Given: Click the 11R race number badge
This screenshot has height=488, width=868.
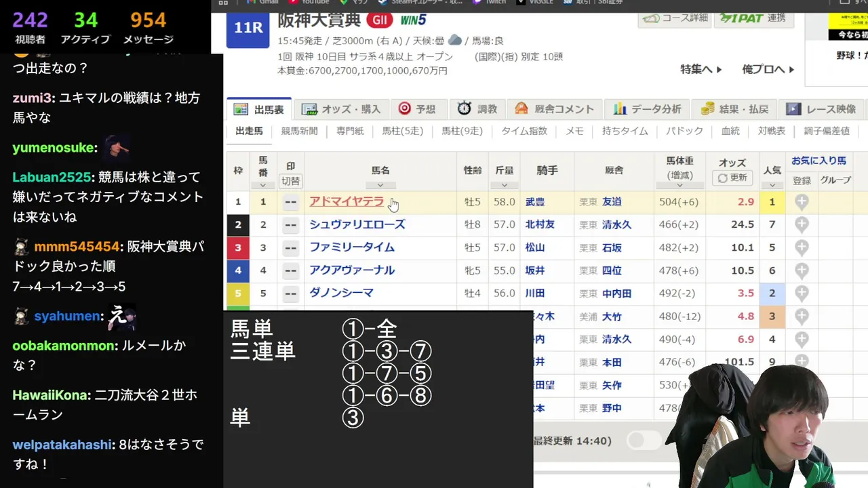Looking at the screenshot, I should [x=248, y=28].
